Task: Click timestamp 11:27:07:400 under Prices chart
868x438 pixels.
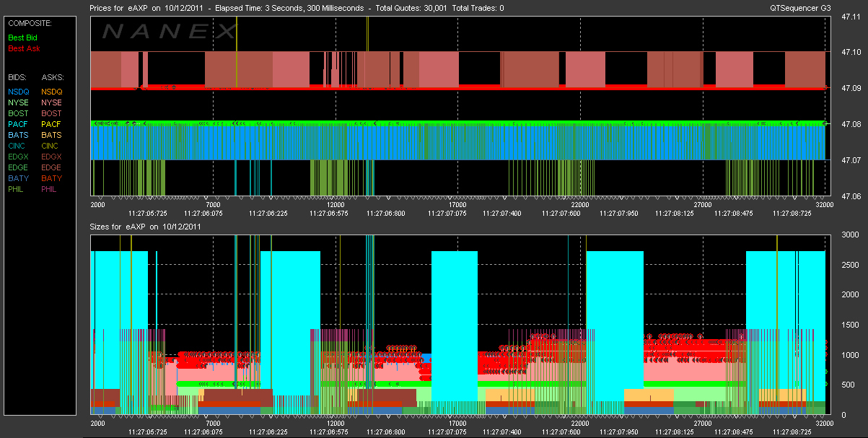Action: point(501,213)
